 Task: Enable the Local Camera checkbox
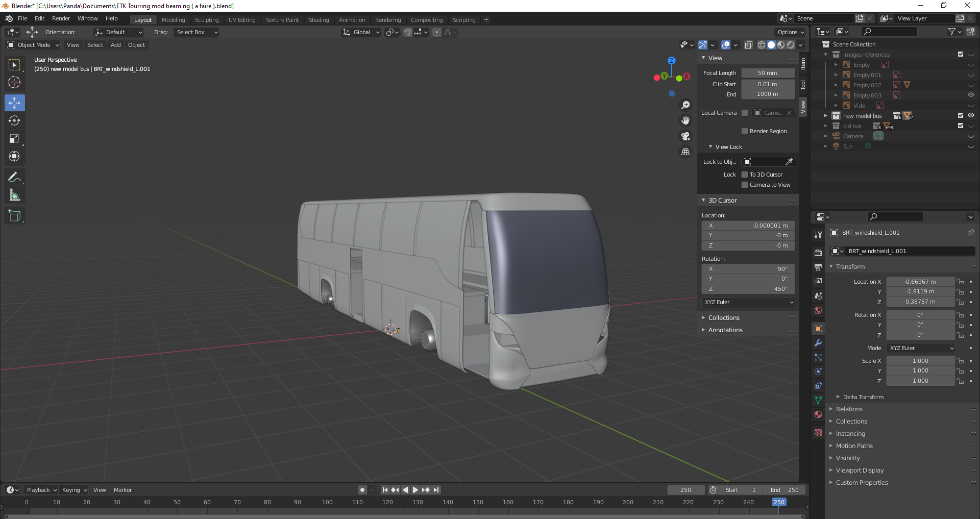(745, 113)
